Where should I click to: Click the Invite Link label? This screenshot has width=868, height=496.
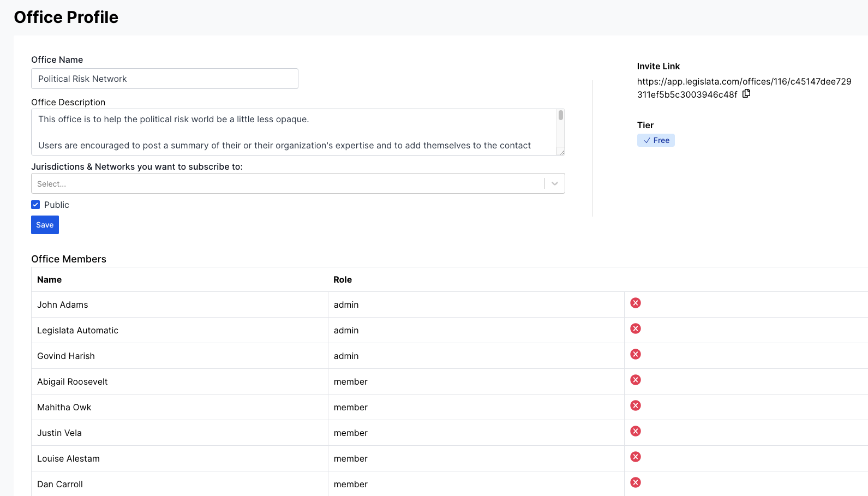coord(659,66)
